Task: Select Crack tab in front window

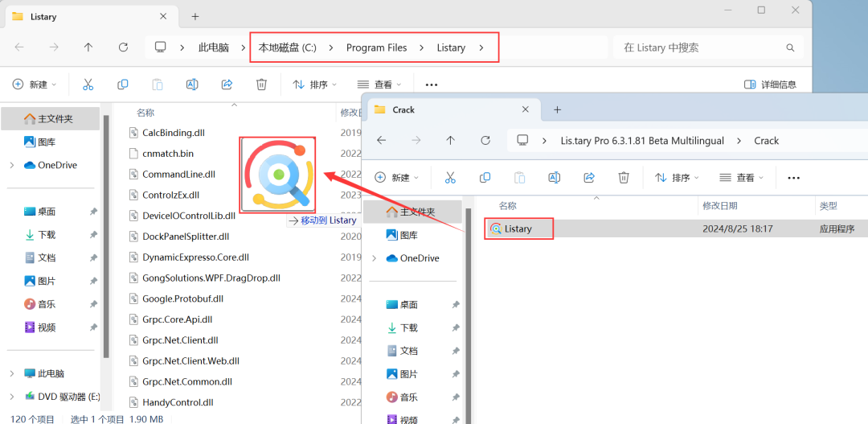Action: pos(454,109)
